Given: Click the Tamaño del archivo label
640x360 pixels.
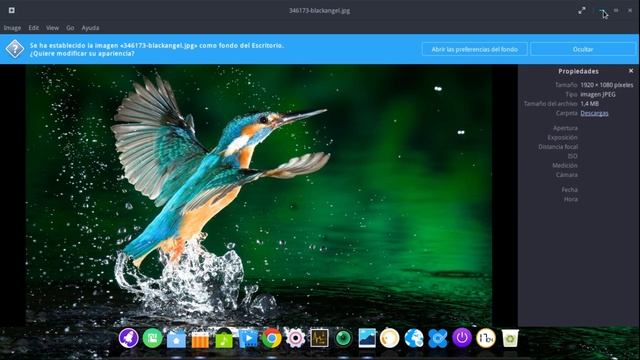Looking at the screenshot, I should pyautogui.click(x=551, y=104).
